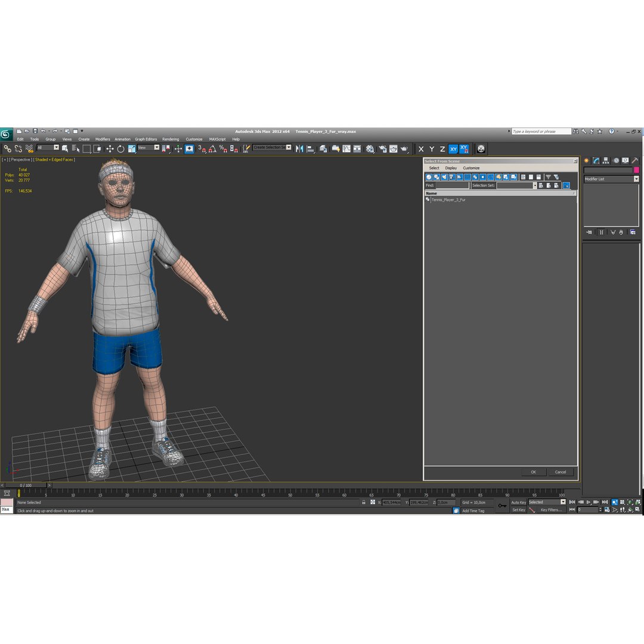
Task: Click the time slider 0 / 100 handle
Action: pos(26,485)
